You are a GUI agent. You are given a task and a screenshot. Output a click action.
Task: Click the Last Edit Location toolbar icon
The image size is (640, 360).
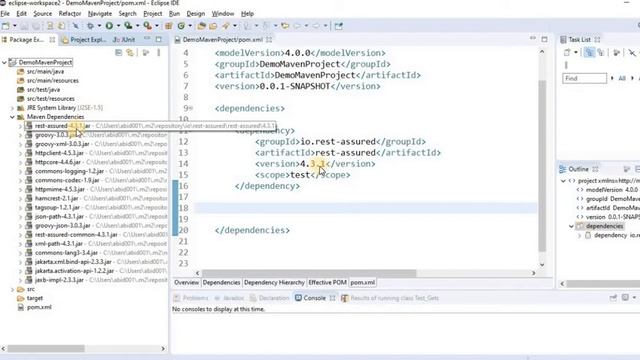[285, 26]
